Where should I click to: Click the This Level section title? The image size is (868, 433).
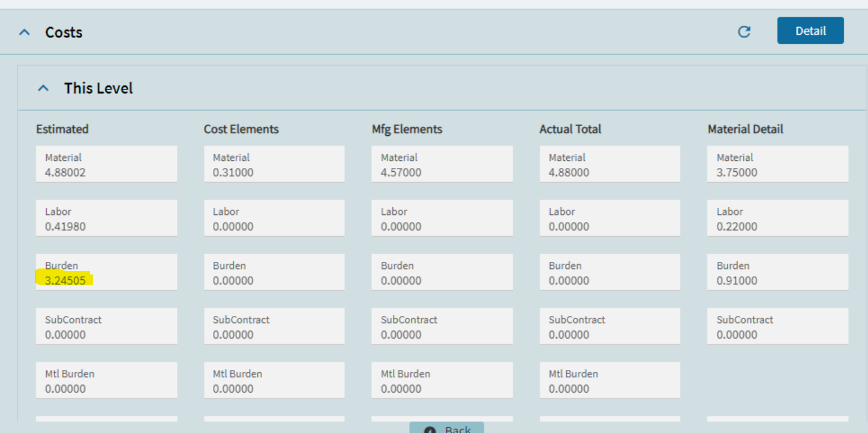98,88
